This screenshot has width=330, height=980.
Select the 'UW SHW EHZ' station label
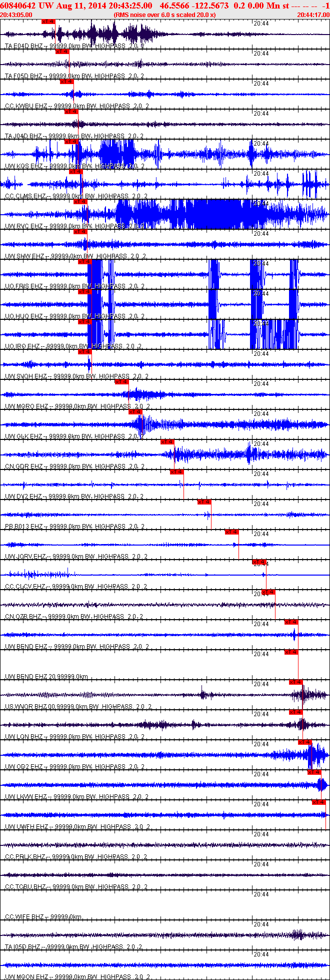coord(24,256)
